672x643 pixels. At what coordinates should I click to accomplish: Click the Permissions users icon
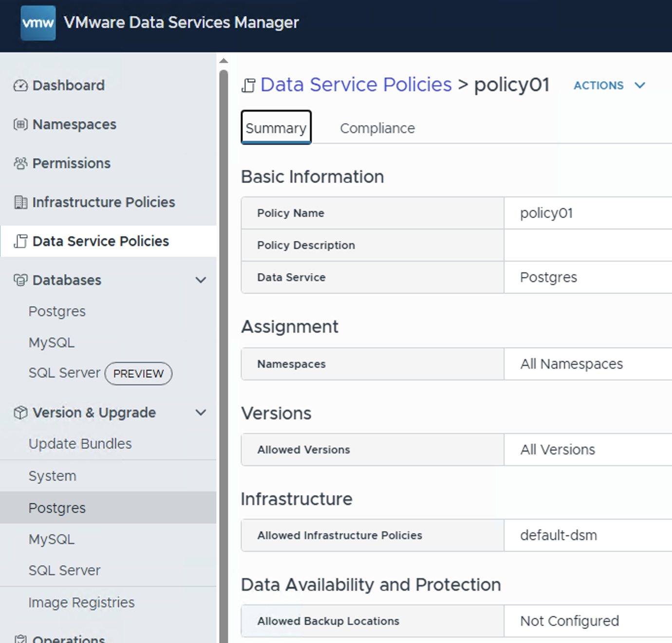(x=20, y=164)
